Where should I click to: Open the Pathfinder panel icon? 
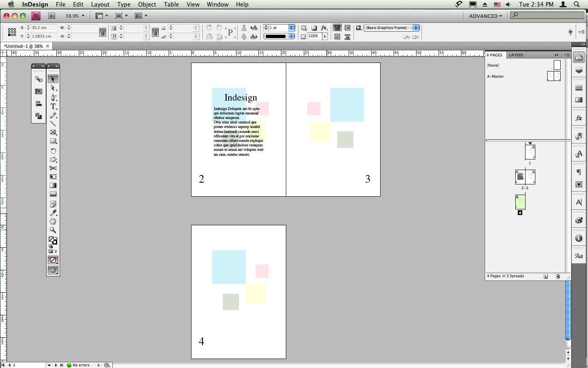(x=39, y=116)
